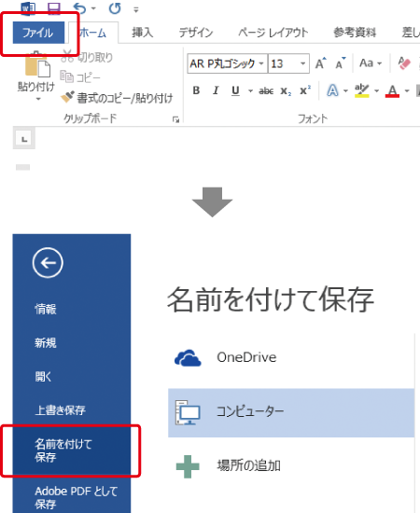Open the 参考資料 ribbon tab
420x513 pixels.
[x=355, y=33]
